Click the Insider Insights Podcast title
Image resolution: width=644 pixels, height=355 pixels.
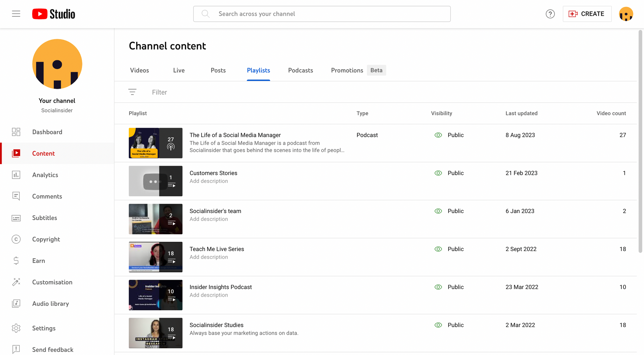221,287
